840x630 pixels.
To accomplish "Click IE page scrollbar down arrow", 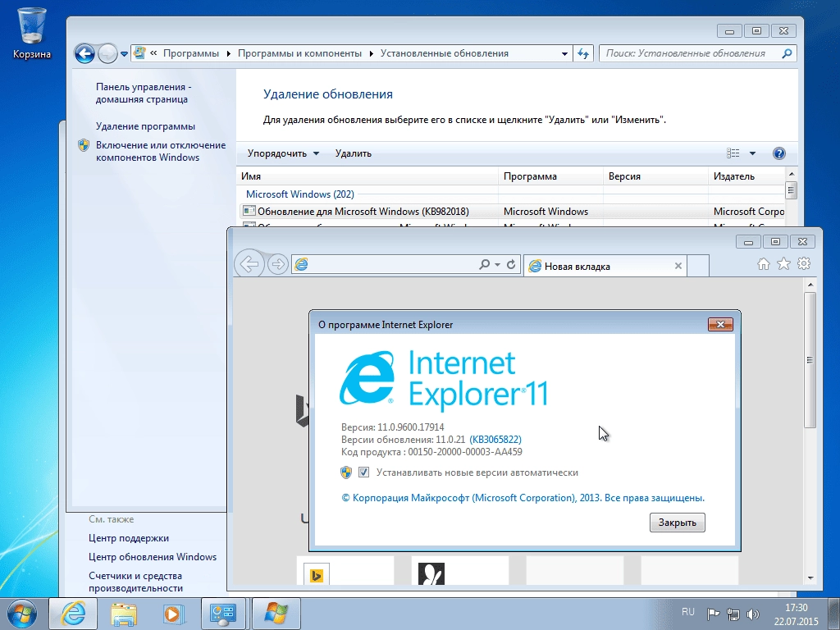I will click(x=810, y=578).
